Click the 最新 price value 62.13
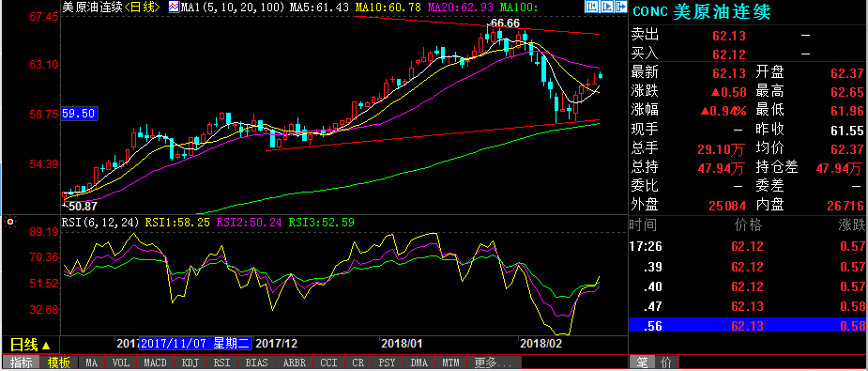Image resolution: width=868 pixels, height=371 pixels. tap(729, 73)
